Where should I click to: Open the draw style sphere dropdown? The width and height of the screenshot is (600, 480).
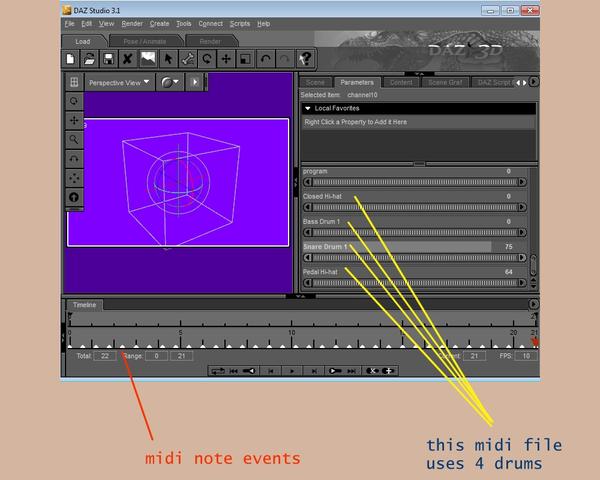click(x=170, y=82)
